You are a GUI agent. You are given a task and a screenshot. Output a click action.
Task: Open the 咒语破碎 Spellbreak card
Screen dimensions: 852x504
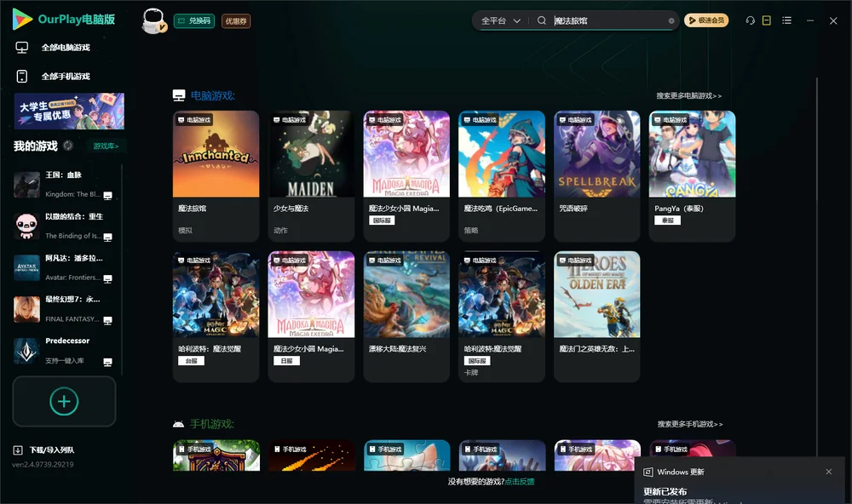click(x=597, y=176)
